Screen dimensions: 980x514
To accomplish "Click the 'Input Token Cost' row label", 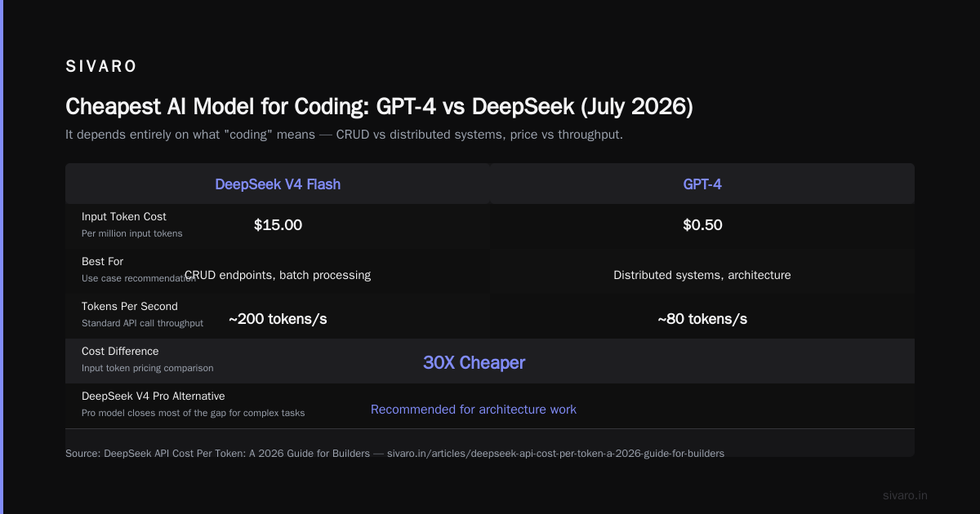I will point(124,216).
